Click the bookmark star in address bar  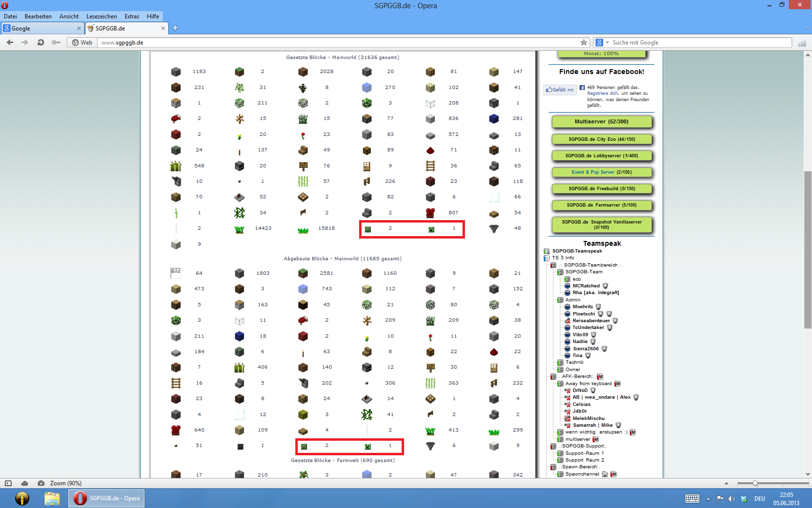tap(584, 43)
